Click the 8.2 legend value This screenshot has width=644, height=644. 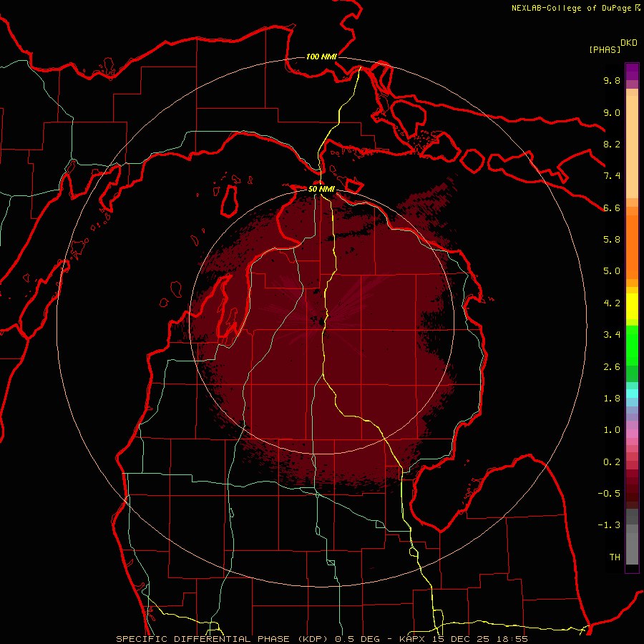click(612, 144)
